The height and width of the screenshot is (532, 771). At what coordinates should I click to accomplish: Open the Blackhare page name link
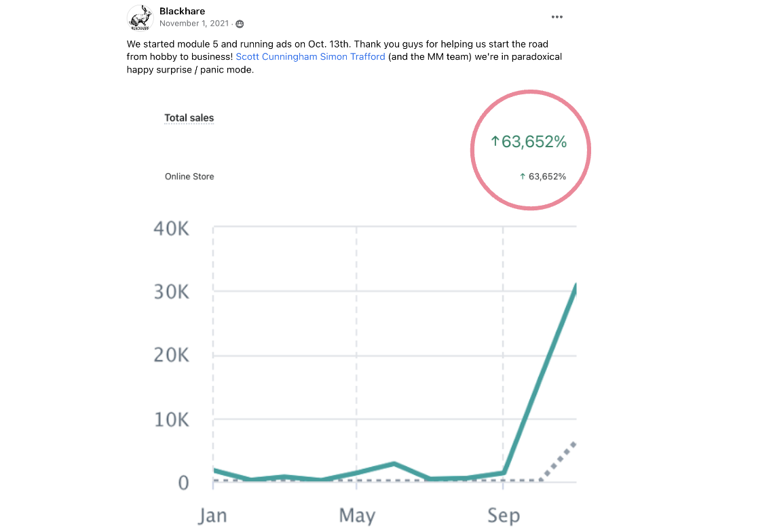[x=182, y=11]
